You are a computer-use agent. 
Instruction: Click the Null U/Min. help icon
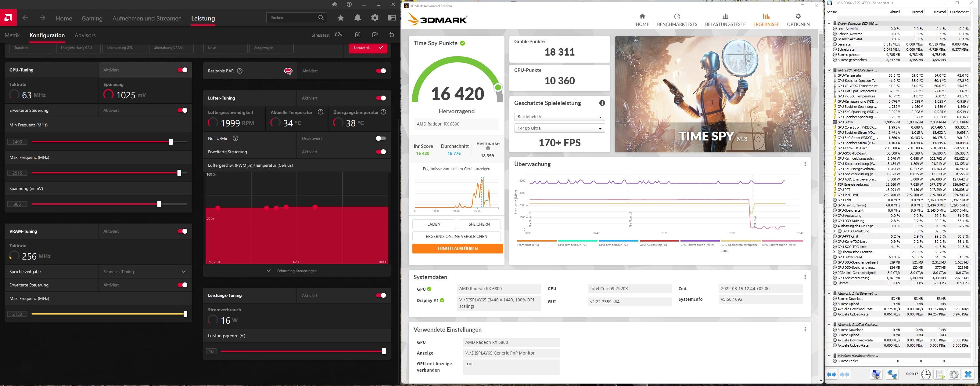(x=235, y=138)
